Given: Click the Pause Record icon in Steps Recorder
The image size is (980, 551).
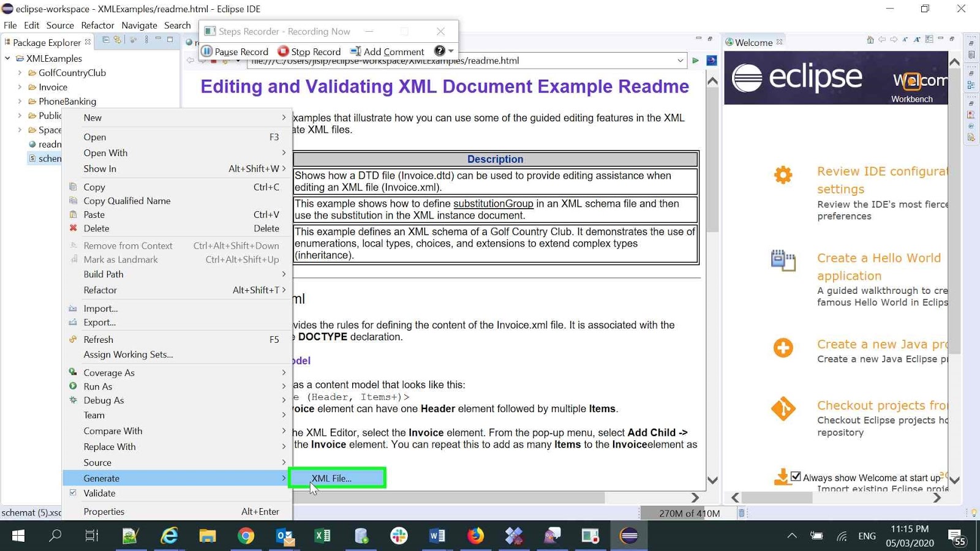Looking at the screenshot, I should pos(206,51).
